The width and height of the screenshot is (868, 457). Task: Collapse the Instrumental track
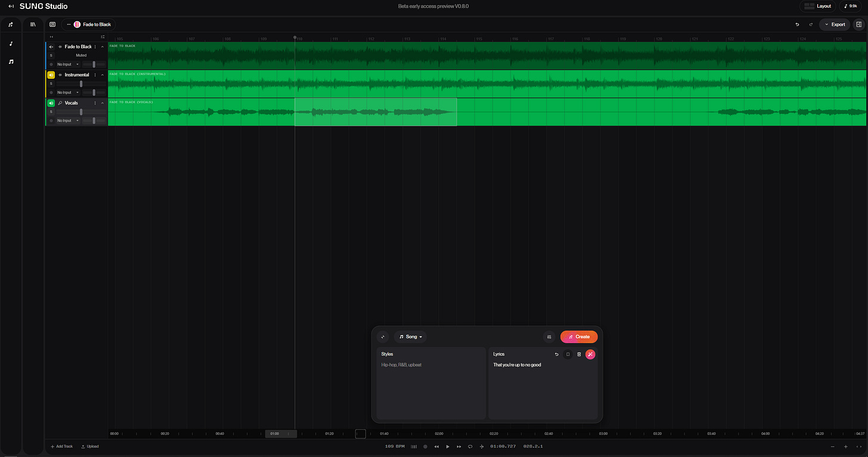coord(103,75)
